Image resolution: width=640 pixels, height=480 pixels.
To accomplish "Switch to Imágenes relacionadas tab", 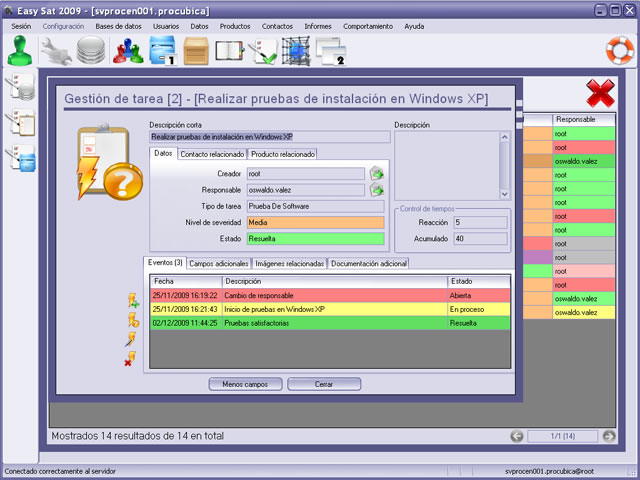I will tap(289, 264).
